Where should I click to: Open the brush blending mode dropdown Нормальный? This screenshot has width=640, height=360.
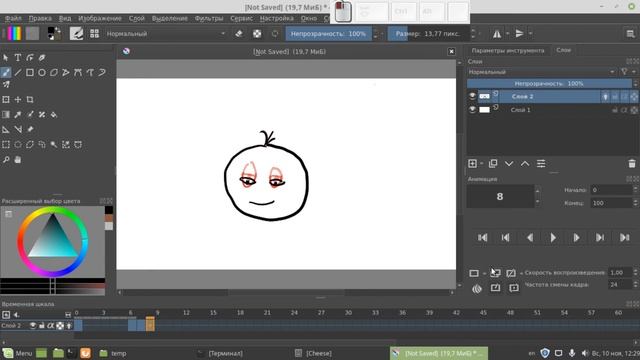[x=166, y=33]
